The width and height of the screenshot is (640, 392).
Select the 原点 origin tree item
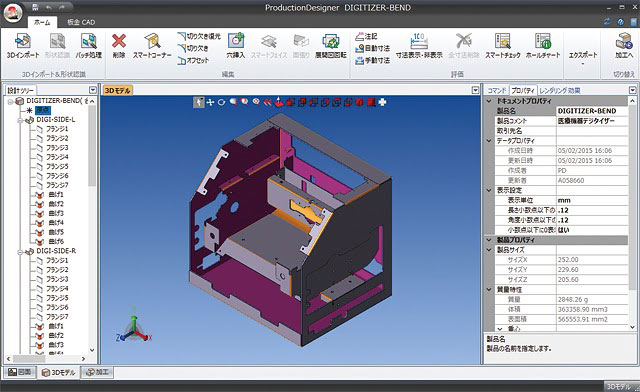[x=43, y=110]
